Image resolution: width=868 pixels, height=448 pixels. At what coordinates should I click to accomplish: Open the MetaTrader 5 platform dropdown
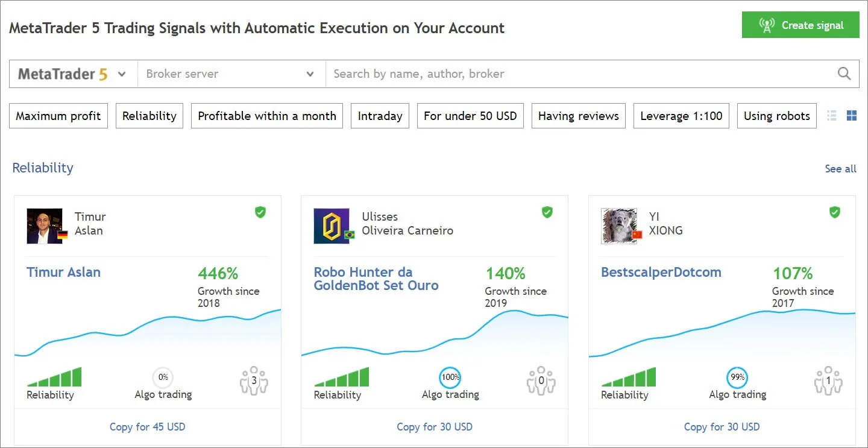(71, 73)
